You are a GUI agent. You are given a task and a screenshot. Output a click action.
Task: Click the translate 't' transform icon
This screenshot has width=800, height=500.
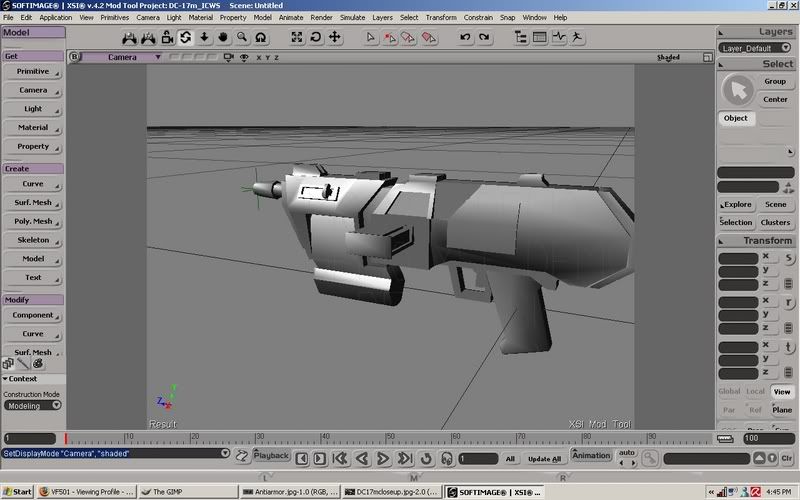coord(789,347)
